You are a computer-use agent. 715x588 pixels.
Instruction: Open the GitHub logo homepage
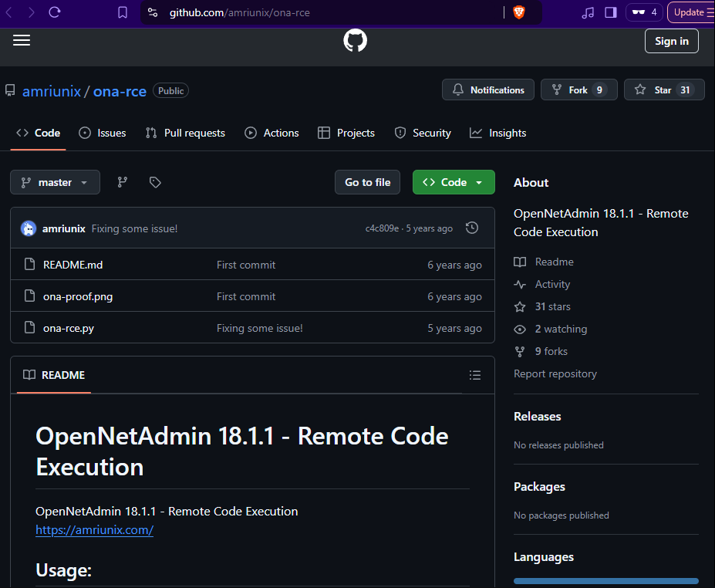pyautogui.click(x=355, y=41)
